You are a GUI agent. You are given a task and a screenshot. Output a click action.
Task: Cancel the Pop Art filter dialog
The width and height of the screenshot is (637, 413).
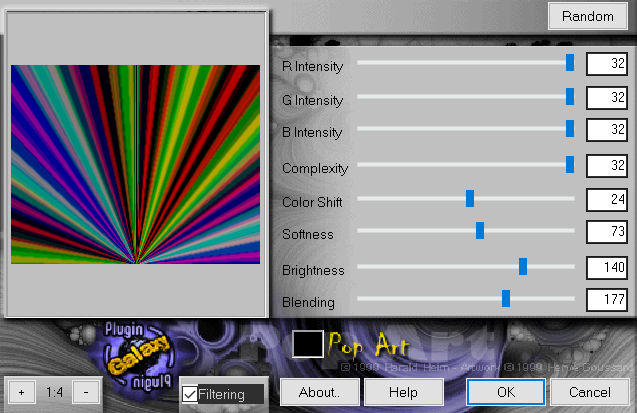(x=589, y=392)
